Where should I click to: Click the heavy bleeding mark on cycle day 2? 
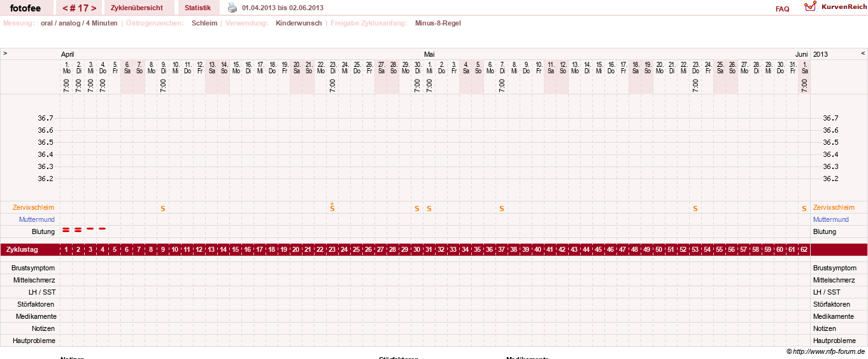[x=78, y=230]
